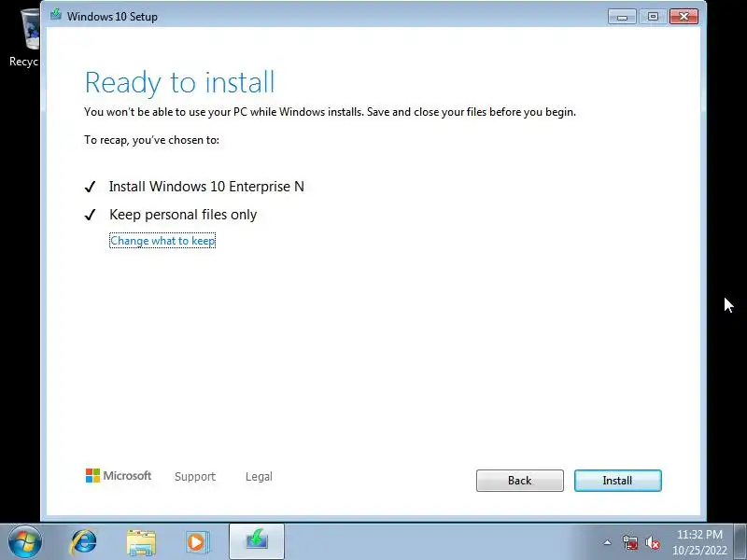The width and height of the screenshot is (747, 560).
Task: Select the Recycle Bin desktop icon
Action: 25,38
